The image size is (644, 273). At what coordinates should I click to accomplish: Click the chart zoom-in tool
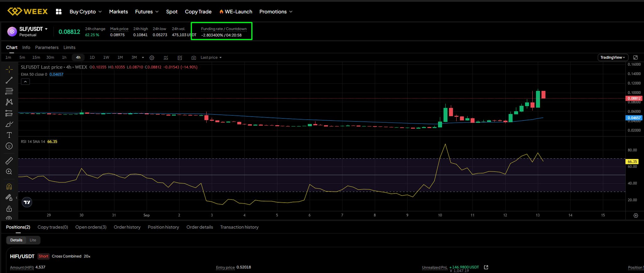[x=9, y=172]
